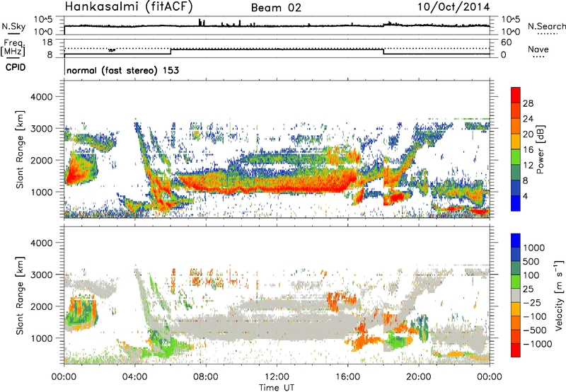
Task: Click the "-500" label on Velocity colorbar
Action: (535, 330)
